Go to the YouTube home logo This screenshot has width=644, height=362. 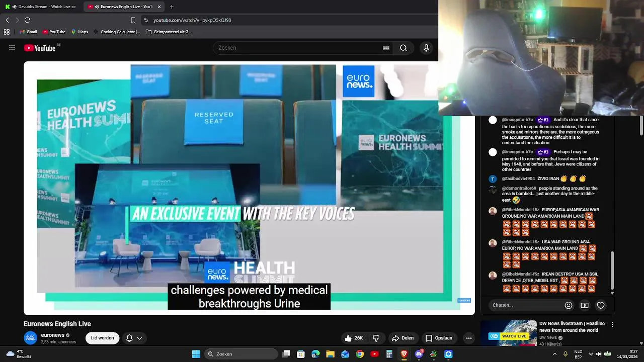(40, 48)
